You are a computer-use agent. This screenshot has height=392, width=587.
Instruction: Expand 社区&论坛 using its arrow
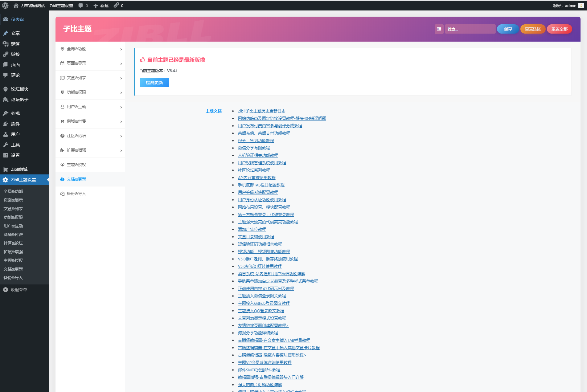point(121,136)
